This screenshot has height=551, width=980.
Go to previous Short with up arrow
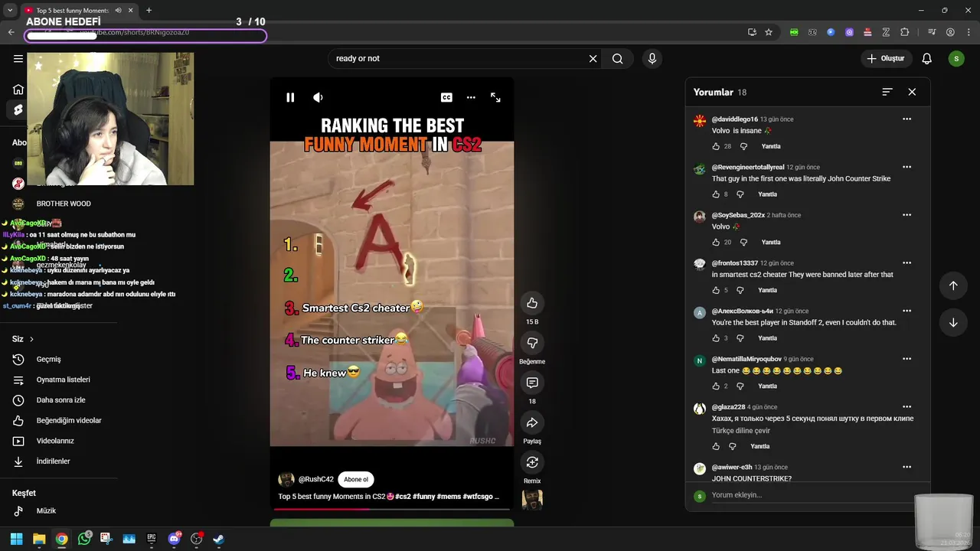[953, 285]
